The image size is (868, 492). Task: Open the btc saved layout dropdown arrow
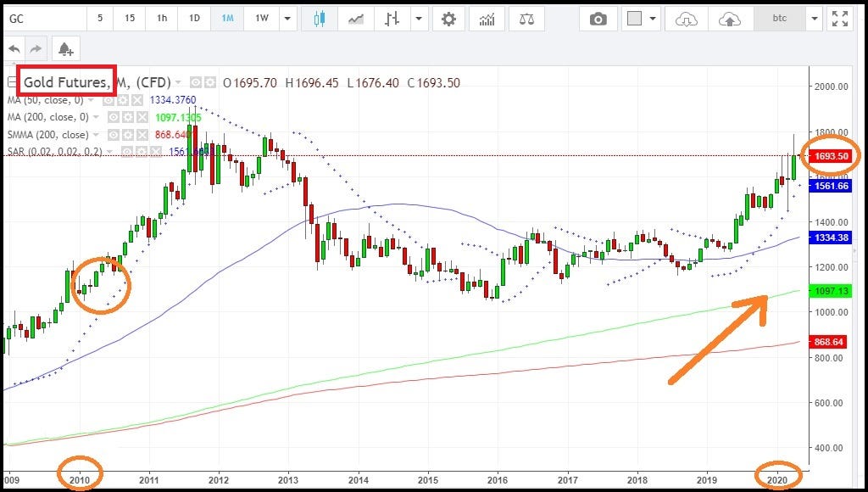tap(815, 19)
